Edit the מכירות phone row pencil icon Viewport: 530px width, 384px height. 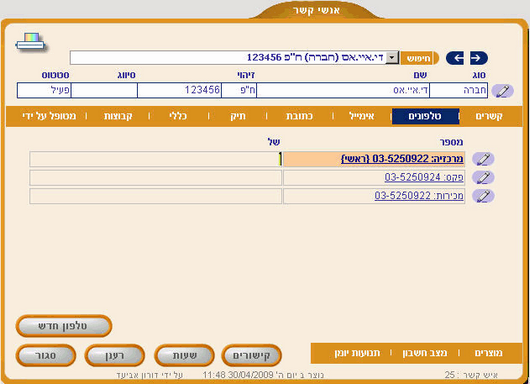483,196
